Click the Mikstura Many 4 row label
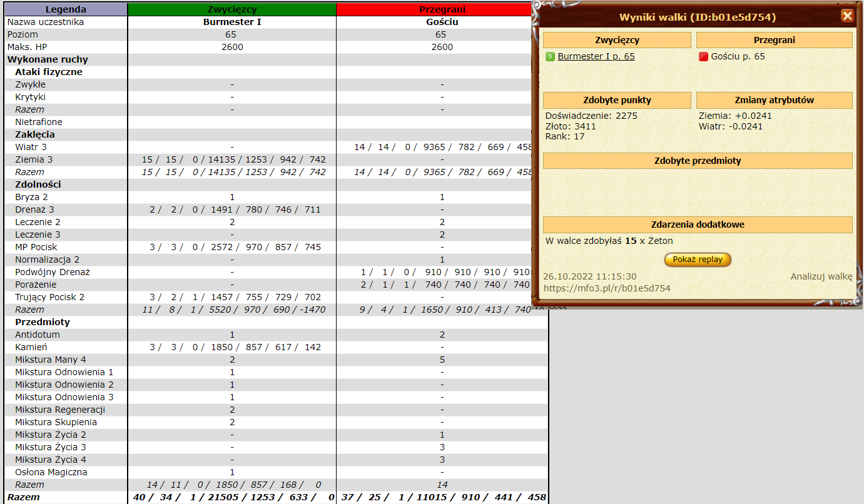The height and width of the screenshot is (504, 864). 51,360
